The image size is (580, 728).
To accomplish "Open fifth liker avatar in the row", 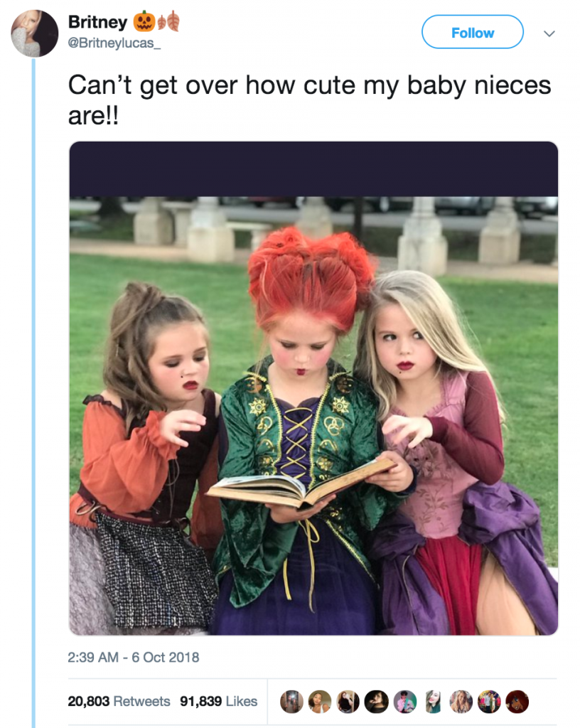I will point(404,702).
